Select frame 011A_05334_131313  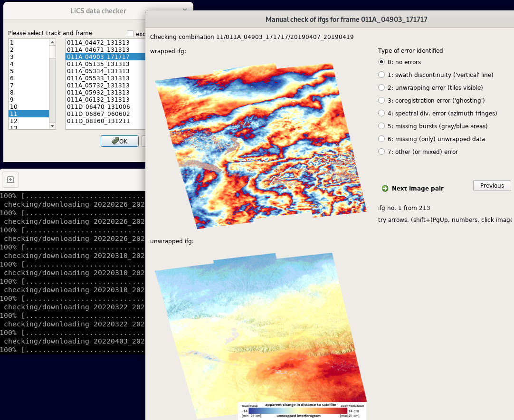(105, 71)
